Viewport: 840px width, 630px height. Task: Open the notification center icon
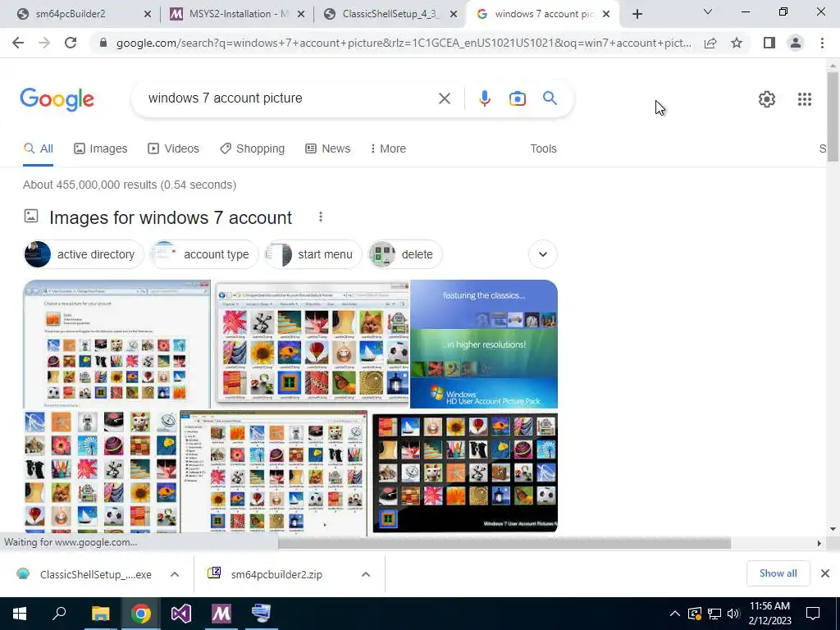813,614
